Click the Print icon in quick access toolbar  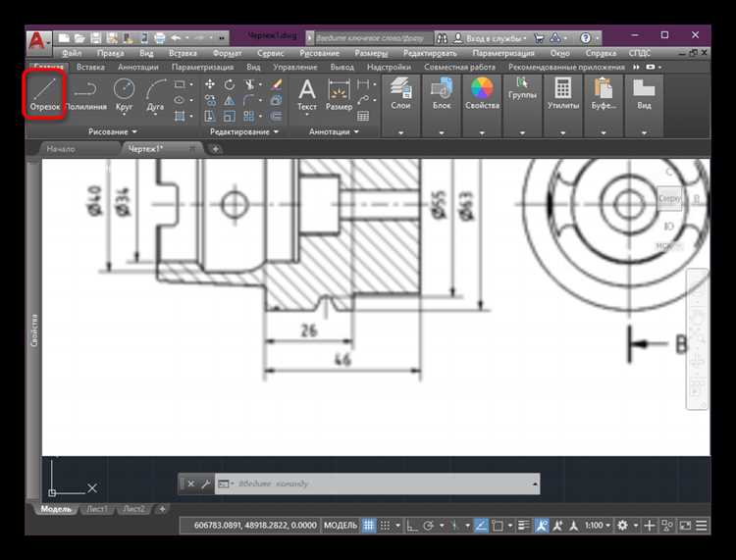(x=160, y=38)
